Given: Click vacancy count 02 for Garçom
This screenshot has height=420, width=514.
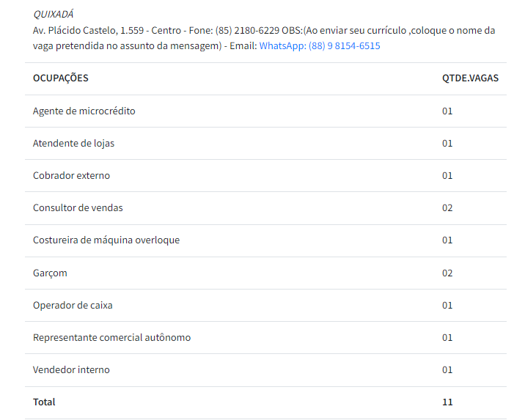Looking at the screenshot, I should click(x=447, y=273).
